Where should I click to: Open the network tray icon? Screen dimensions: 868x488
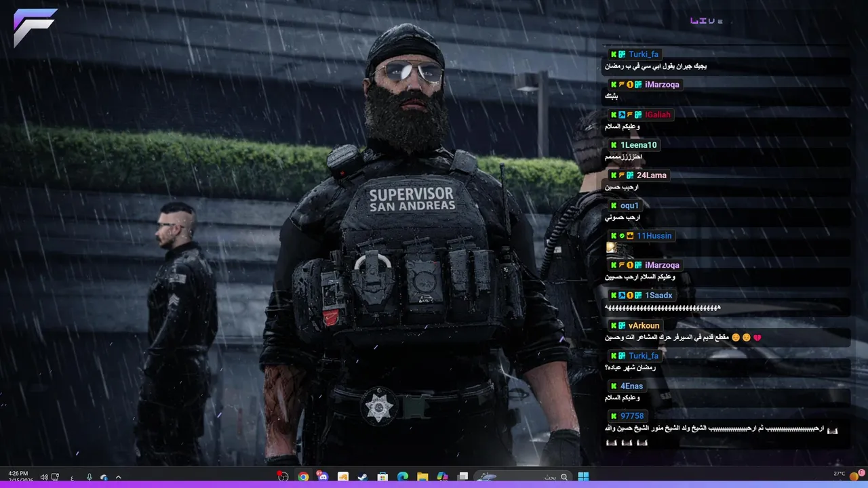(x=55, y=477)
